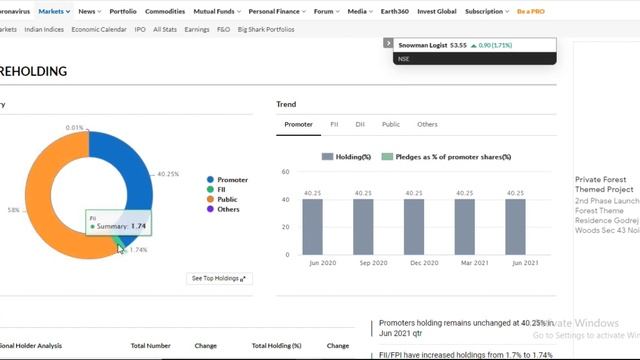Expand the Subscription menu

point(487,11)
